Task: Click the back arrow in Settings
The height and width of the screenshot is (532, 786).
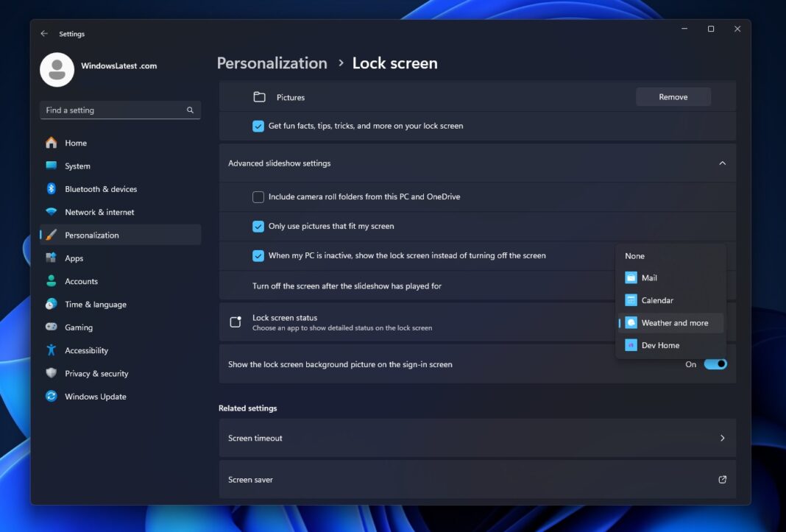Action: [43, 33]
